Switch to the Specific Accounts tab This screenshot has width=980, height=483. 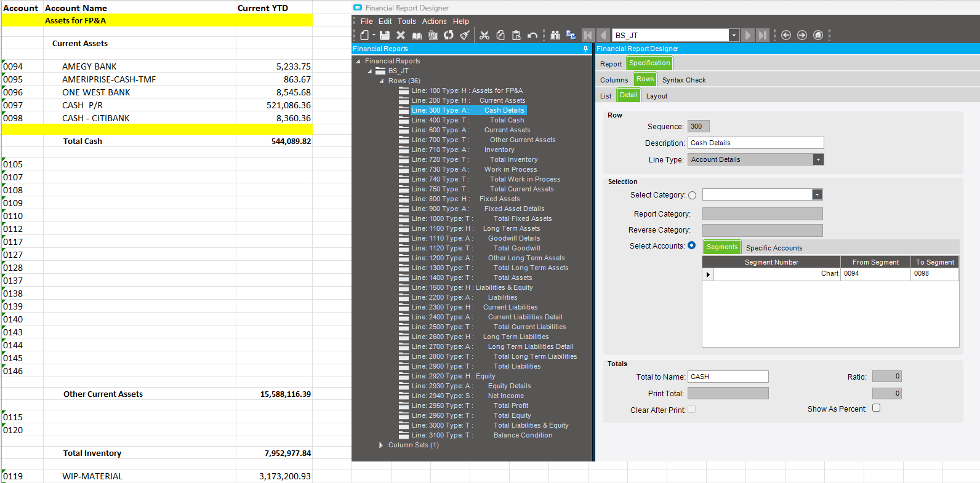click(x=774, y=248)
